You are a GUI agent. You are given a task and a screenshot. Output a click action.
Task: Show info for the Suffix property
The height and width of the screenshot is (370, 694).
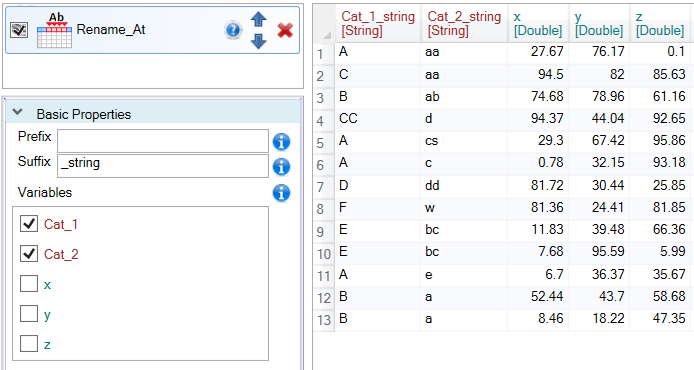pyautogui.click(x=281, y=167)
